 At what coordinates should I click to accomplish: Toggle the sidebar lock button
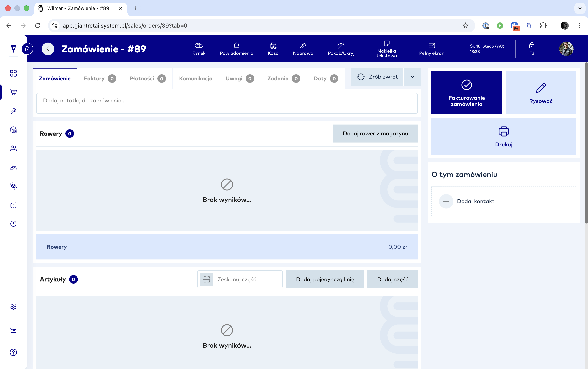(x=27, y=49)
